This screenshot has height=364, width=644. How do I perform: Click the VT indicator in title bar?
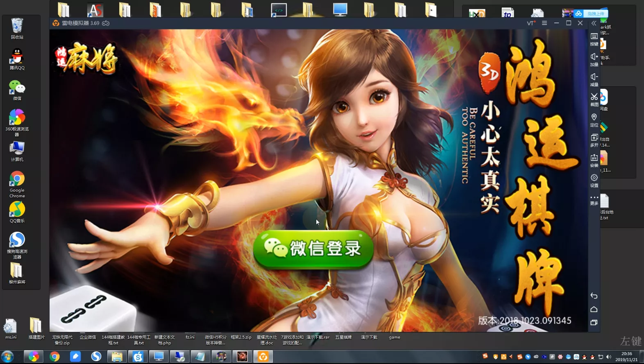(x=531, y=23)
